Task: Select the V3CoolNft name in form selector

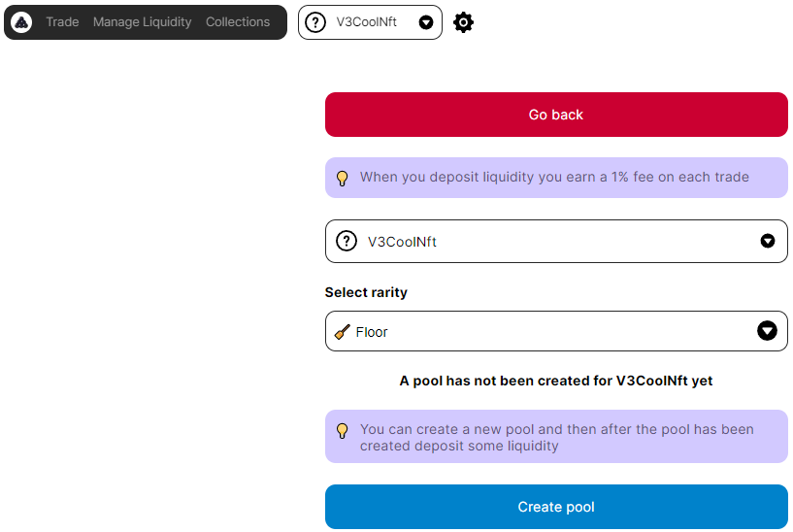Action: point(402,242)
